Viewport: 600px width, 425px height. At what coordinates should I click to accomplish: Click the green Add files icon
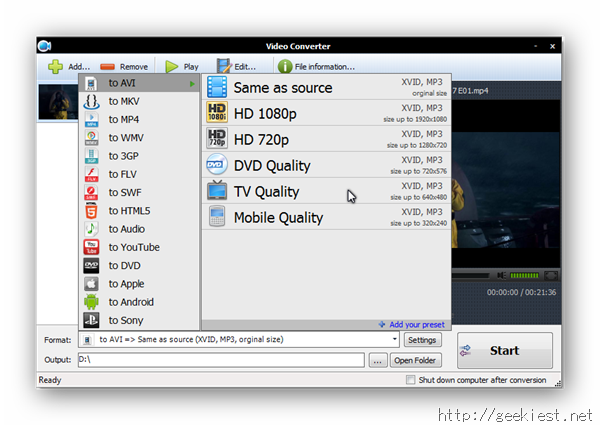[55, 66]
